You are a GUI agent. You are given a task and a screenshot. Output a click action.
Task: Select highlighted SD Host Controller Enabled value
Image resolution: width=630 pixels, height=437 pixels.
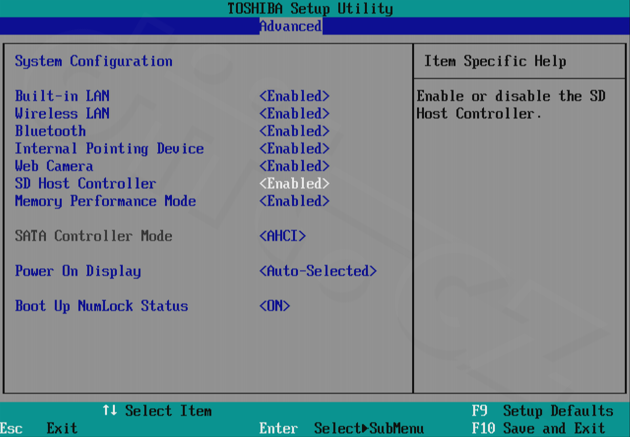294,184
